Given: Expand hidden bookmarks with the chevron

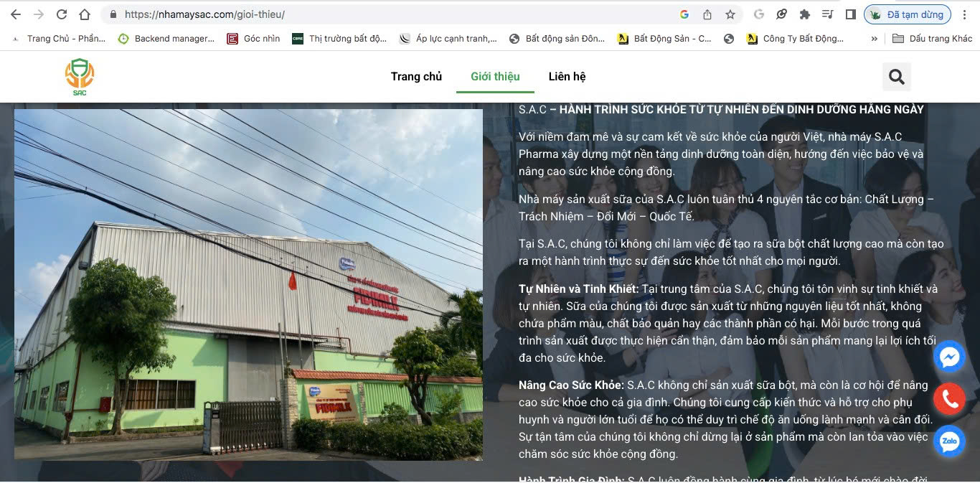Looking at the screenshot, I should tap(874, 39).
